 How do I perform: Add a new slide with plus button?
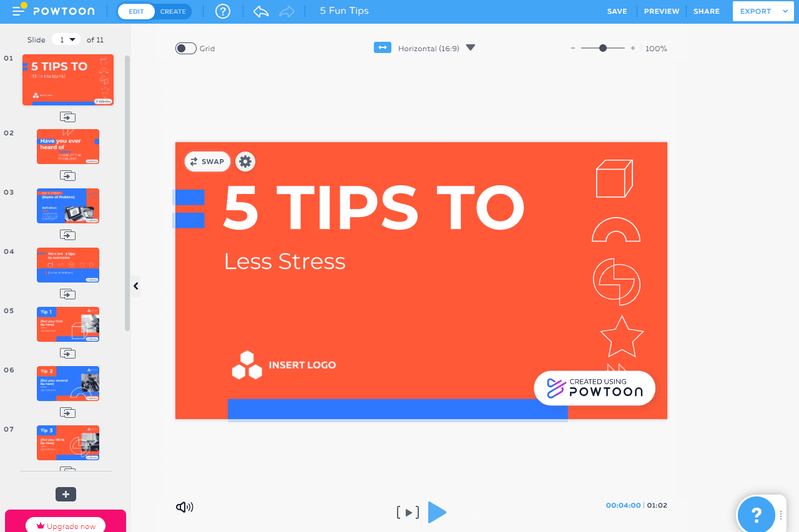66,494
